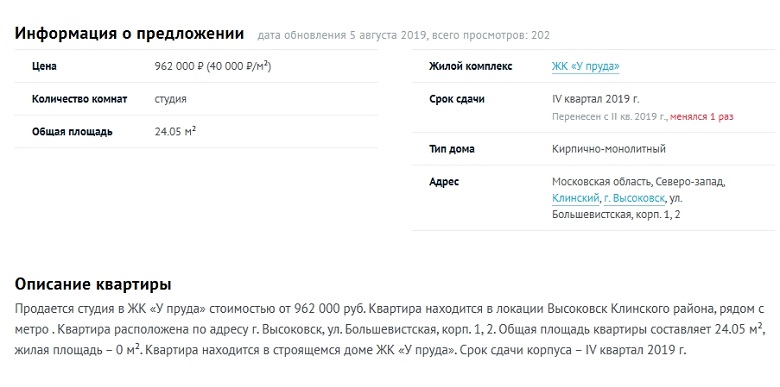The height and width of the screenshot is (387, 780).
Task: Click the 'Общая площадь' label
Action: tap(72, 132)
